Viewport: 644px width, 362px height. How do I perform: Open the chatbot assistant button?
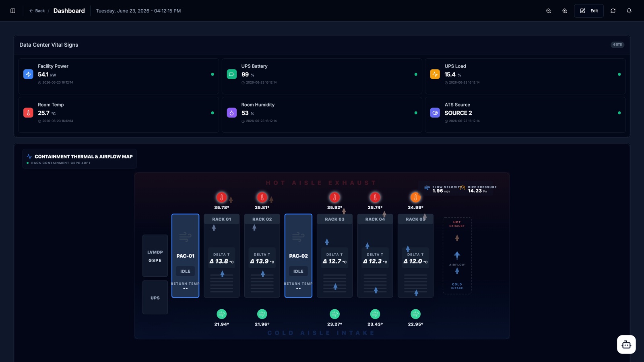coord(626,344)
